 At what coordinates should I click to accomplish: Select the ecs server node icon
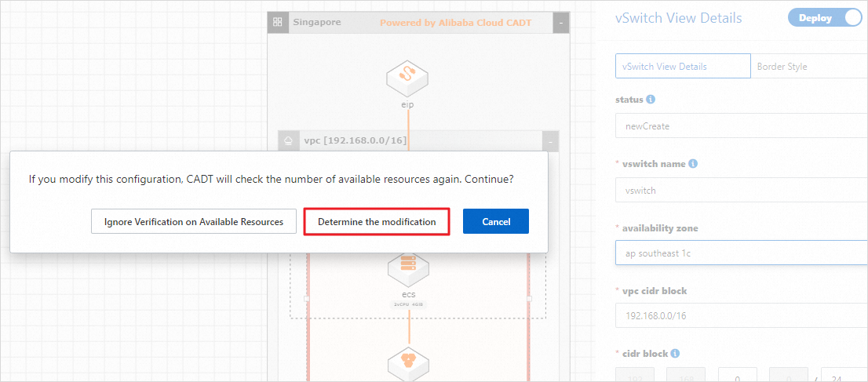(x=408, y=268)
